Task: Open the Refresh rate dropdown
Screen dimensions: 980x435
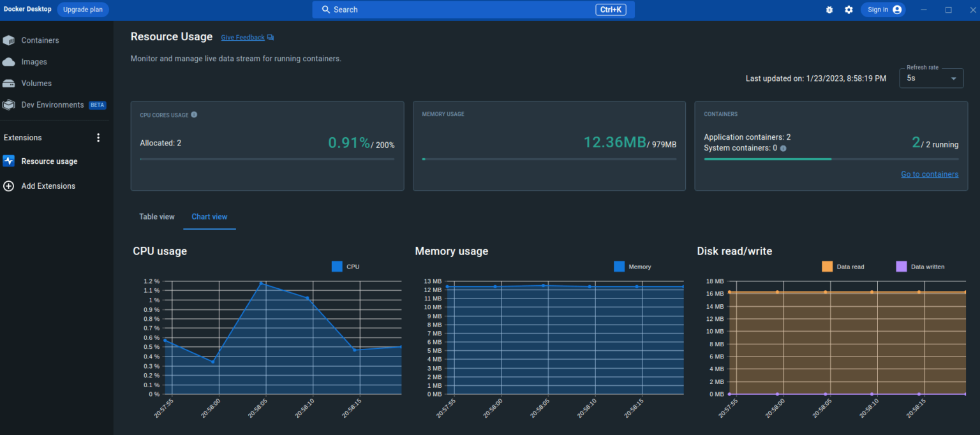Action: [931, 78]
